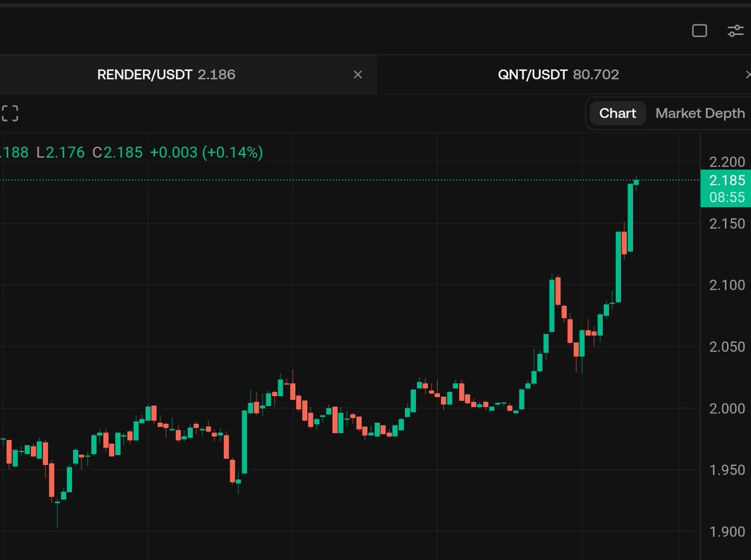The image size is (751, 560).
Task: Click the 1.950 price axis label
Action: (x=727, y=469)
